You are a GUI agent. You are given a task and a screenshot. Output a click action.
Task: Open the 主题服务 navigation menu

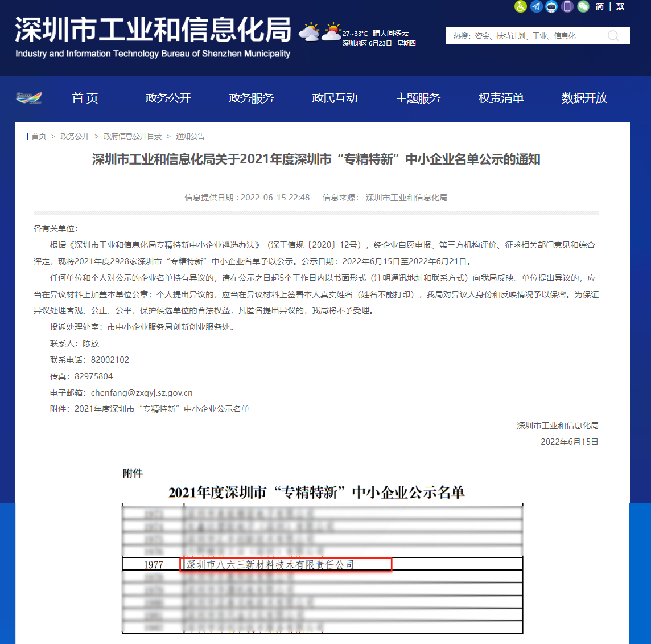tap(418, 98)
